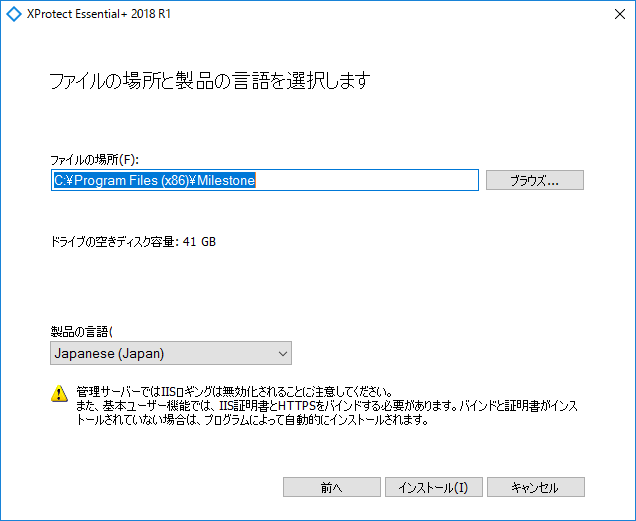Click the ファイルの場所(F): label

point(95,160)
